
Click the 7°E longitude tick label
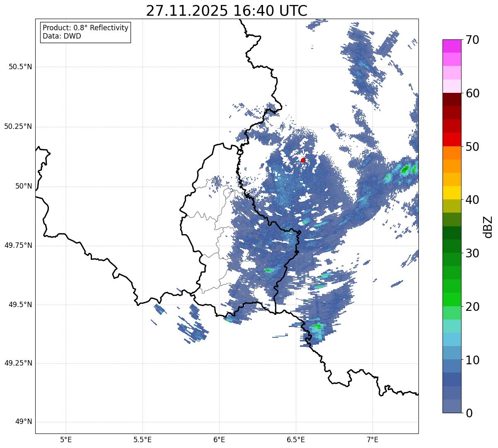(x=373, y=439)
